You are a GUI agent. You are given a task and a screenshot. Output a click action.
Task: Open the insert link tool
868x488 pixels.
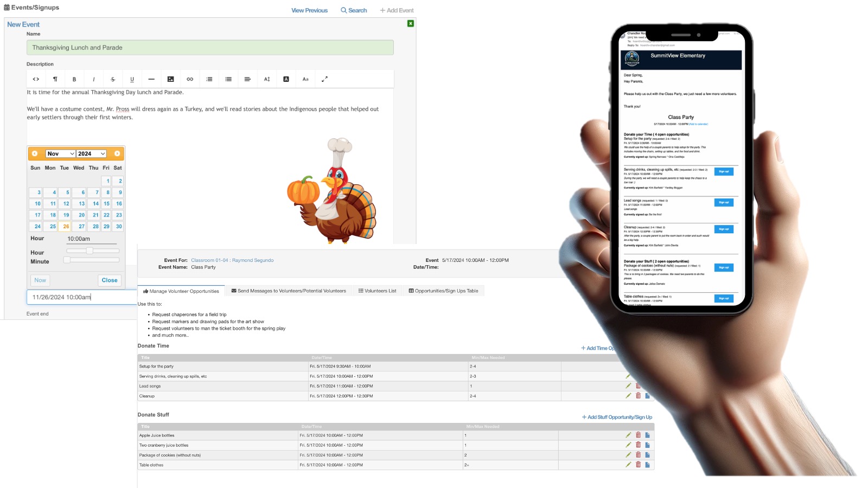190,79
